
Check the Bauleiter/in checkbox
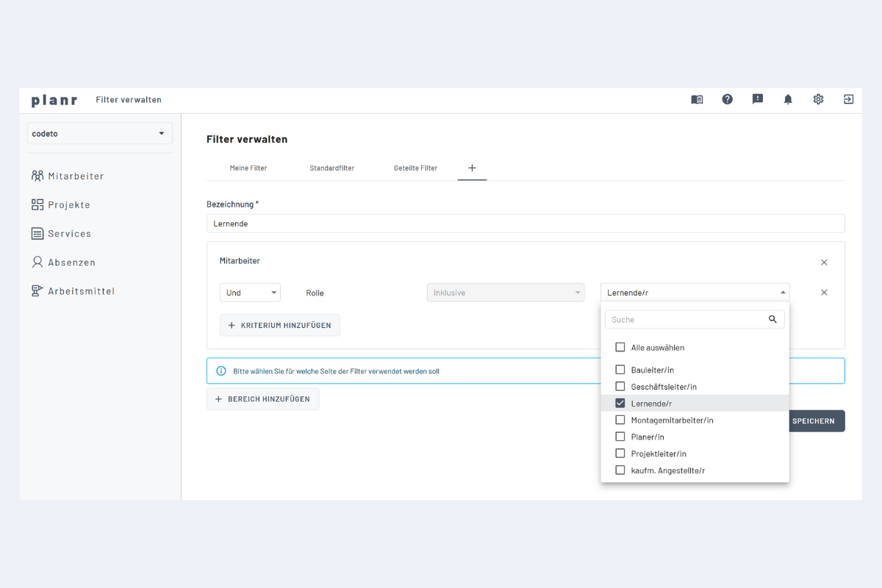620,370
